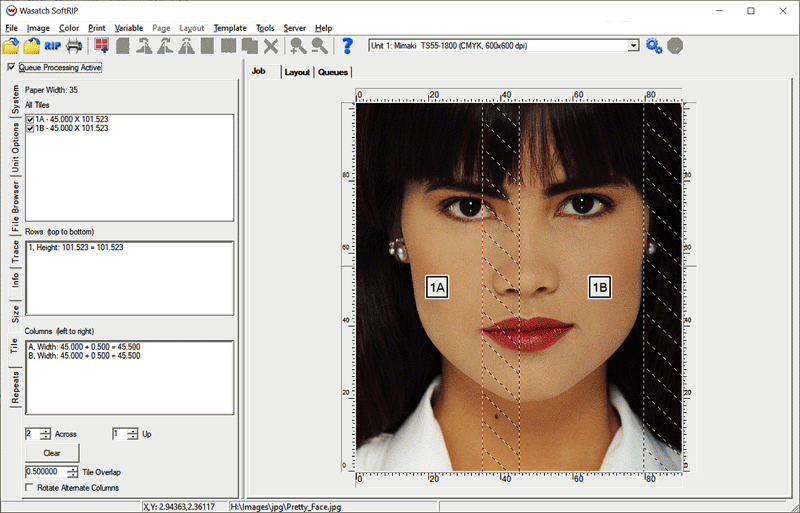Click the RIP toolbar icon
Viewport: 800px width, 513px height.
(x=54, y=45)
